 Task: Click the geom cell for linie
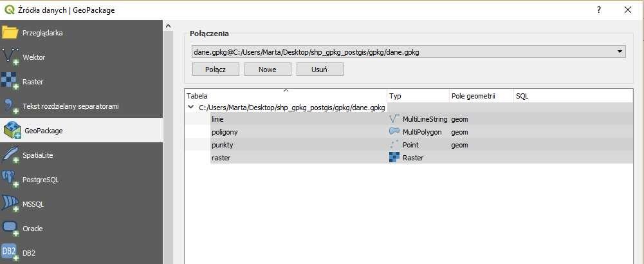click(459, 119)
